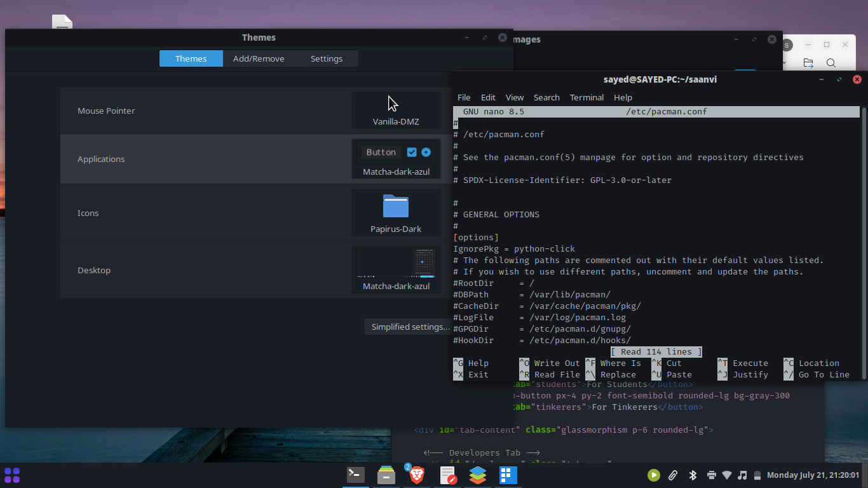This screenshot has height=488, width=868.
Task: Click the battery tray icon
Action: 757,475
